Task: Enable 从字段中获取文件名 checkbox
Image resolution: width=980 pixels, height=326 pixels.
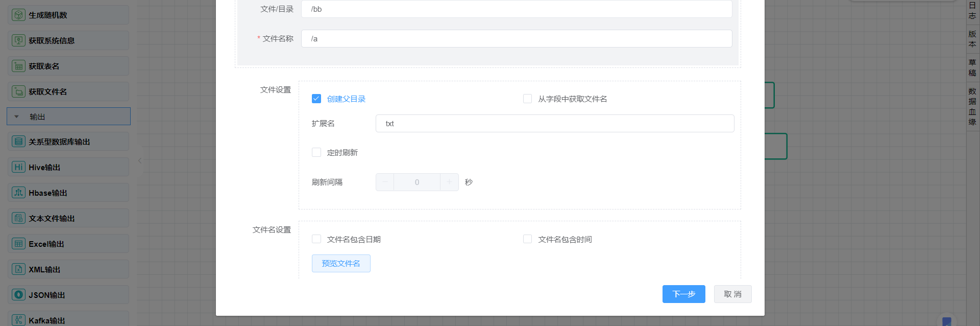Action: point(527,99)
